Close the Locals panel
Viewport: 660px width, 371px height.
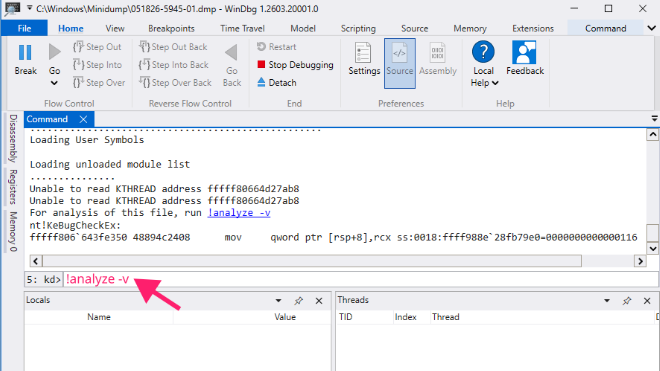319,301
